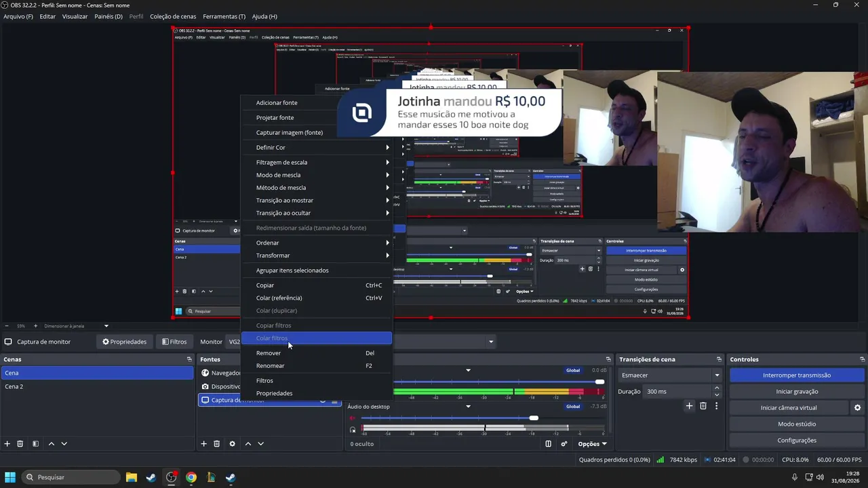Undock the Cenas panel
The image size is (868, 488).
pos(189,359)
